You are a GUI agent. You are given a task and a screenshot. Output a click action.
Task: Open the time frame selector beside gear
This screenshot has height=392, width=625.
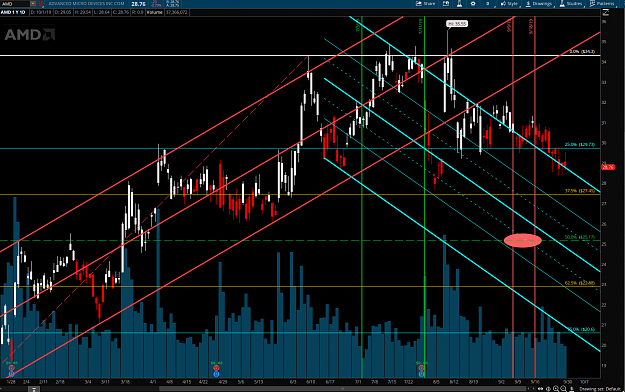(487, 4)
